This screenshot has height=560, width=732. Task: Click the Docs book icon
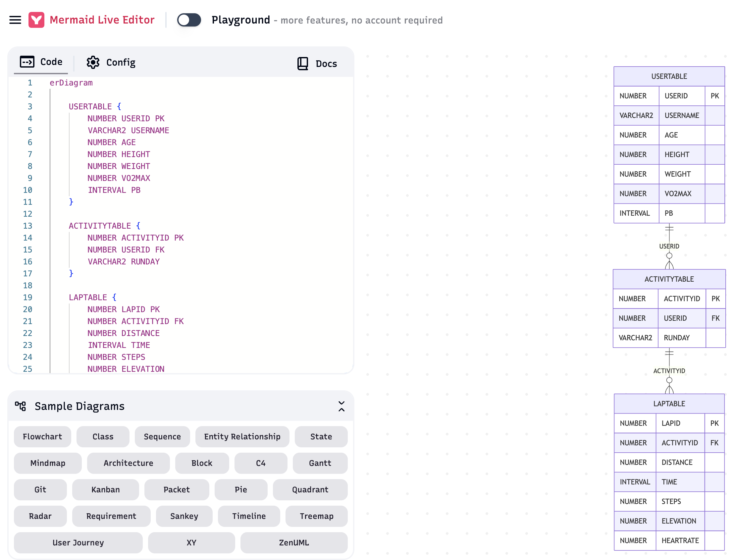(302, 63)
